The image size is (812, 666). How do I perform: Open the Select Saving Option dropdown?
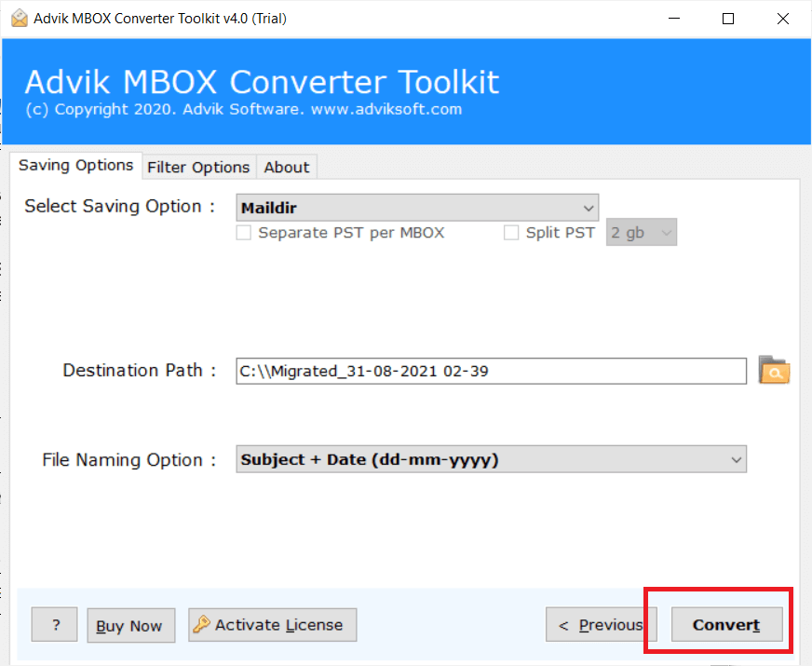tap(417, 208)
